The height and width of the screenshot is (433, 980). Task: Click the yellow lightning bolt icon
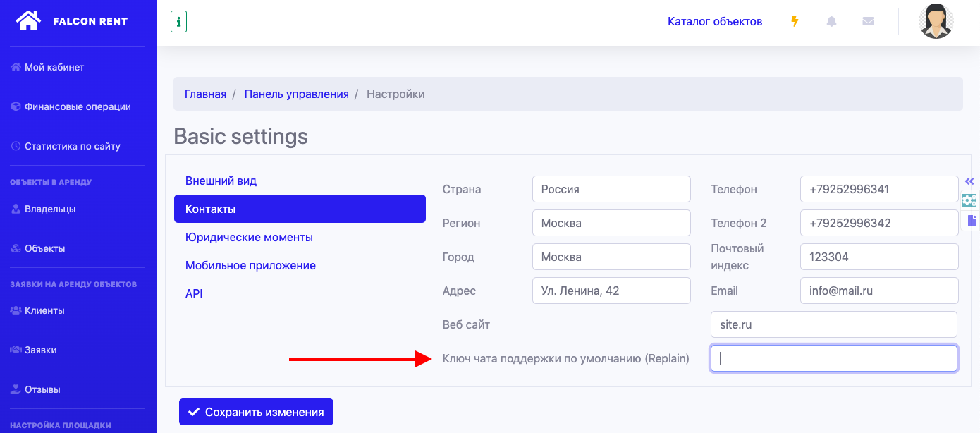point(795,21)
